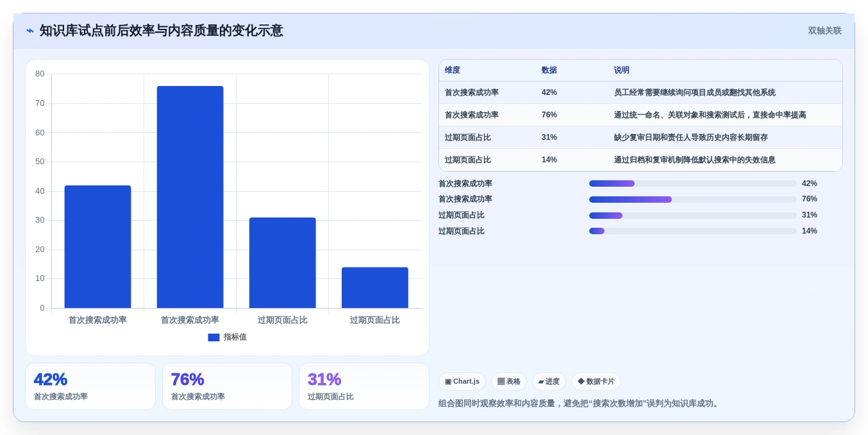868x435 pixels.
Task: Click description 缺少复审日期和责任人导致历史内容长期留存
Action: pos(690,137)
